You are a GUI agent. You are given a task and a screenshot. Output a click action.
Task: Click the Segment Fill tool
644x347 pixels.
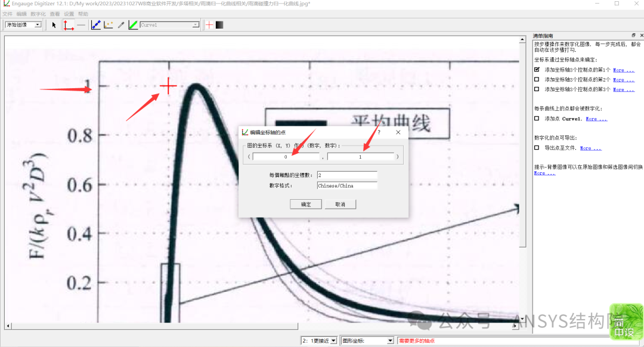coord(133,25)
